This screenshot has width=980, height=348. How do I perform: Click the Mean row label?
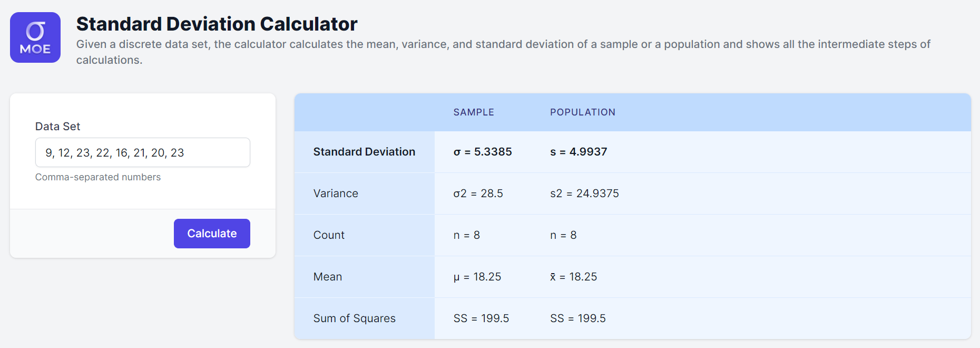pos(327,277)
